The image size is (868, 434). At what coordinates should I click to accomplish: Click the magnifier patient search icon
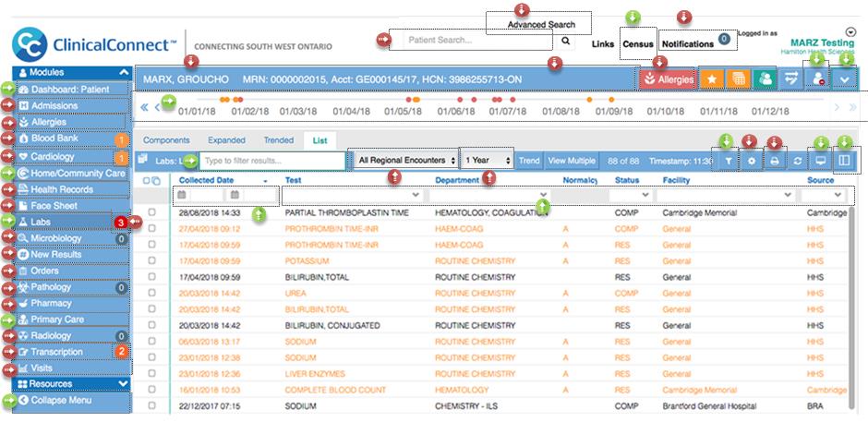[565, 41]
